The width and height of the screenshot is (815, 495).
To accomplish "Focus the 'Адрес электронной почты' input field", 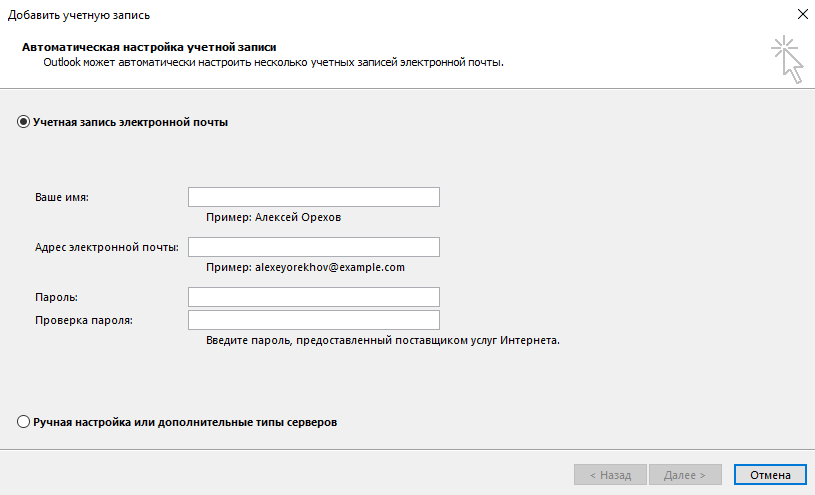I will click(314, 247).
